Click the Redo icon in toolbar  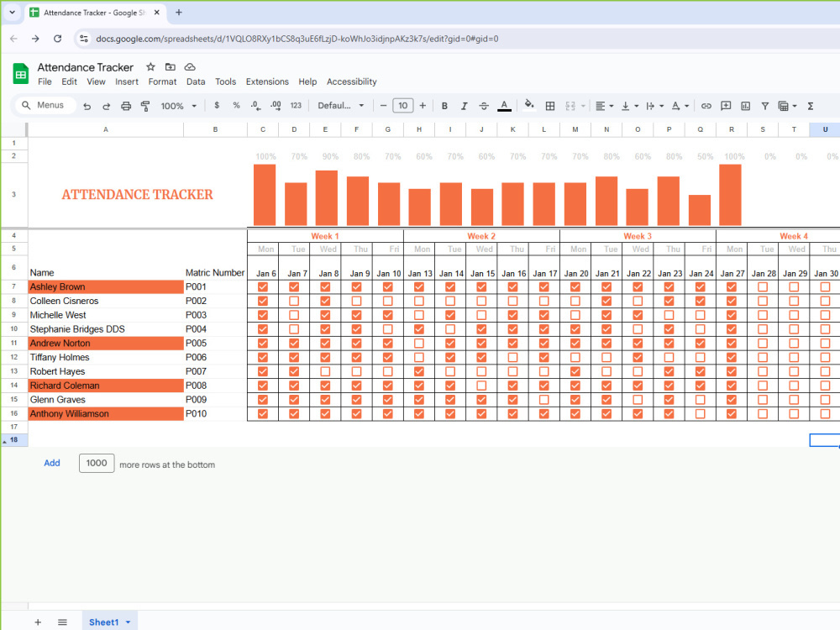pyautogui.click(x=106, y=106)
